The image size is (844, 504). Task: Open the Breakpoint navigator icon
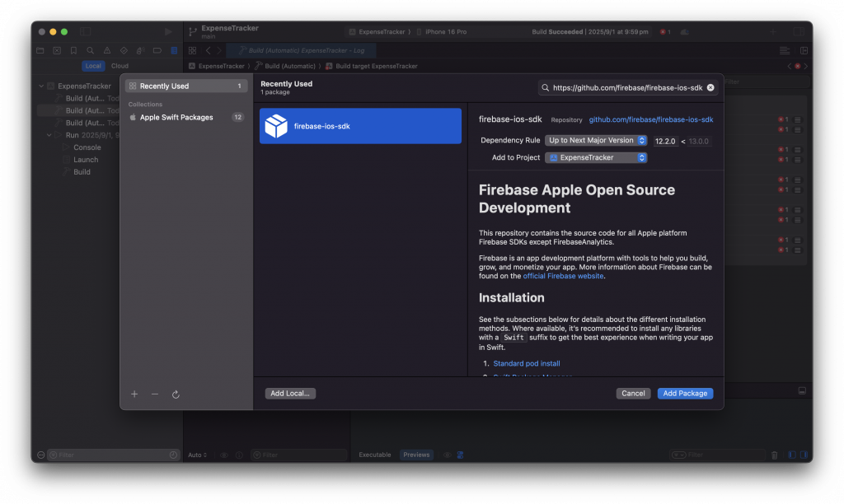click(157, 50)
